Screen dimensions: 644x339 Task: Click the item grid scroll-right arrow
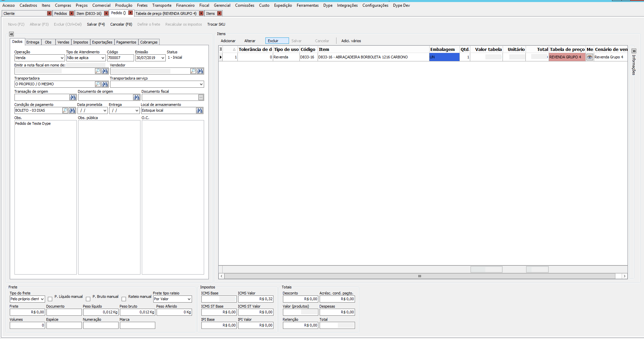click(624, 276)
